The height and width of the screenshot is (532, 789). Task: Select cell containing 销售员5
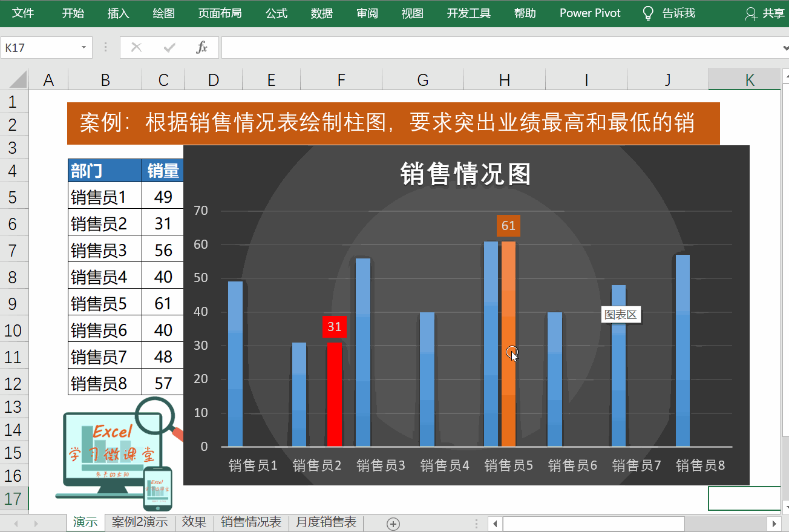105,303
